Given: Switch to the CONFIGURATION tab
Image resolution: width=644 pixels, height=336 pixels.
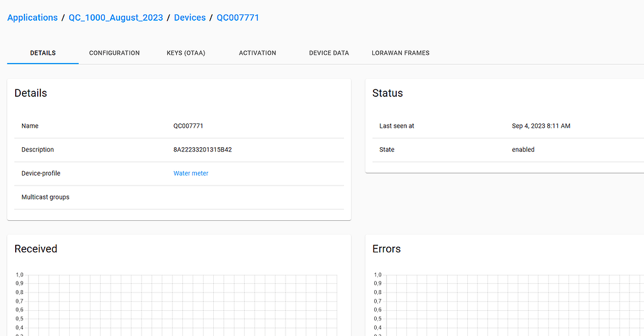Looking at the screenshot, I should [114, 53].
